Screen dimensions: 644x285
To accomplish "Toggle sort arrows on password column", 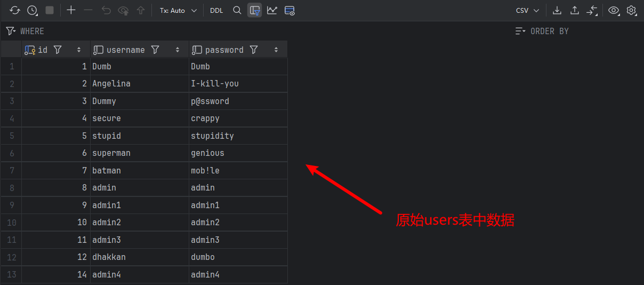I will pyautogui.click(x=276, y=50).
